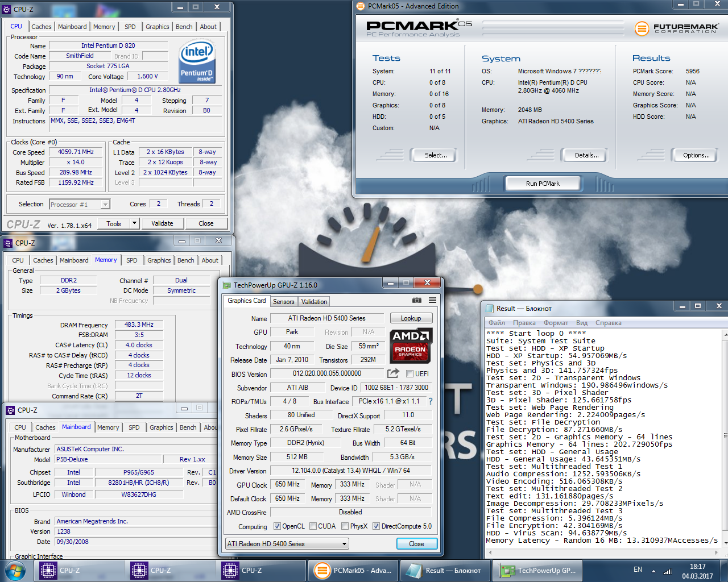Click the PCMark Score value 5956
This screenshot has width=728, height=582.
click(692, 71)
